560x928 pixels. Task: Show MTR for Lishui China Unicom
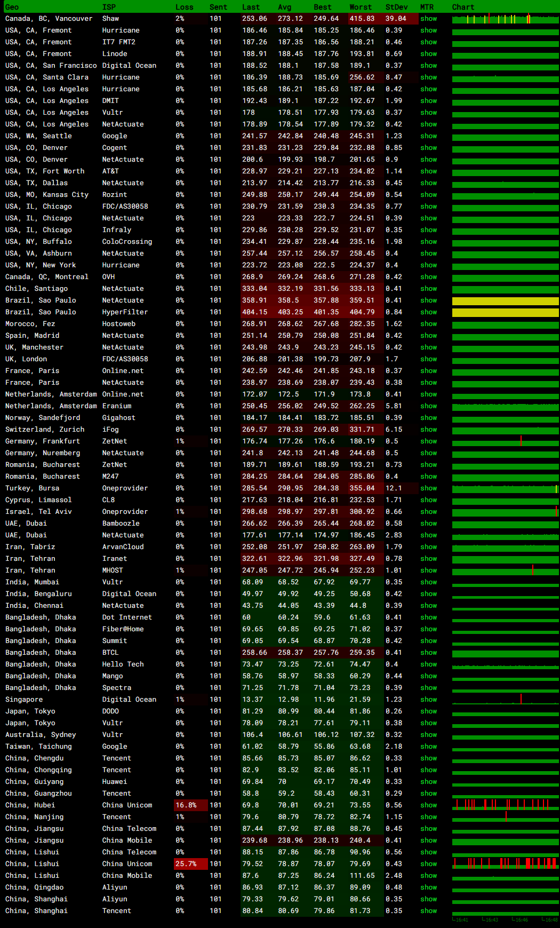(x=428, y=864)
